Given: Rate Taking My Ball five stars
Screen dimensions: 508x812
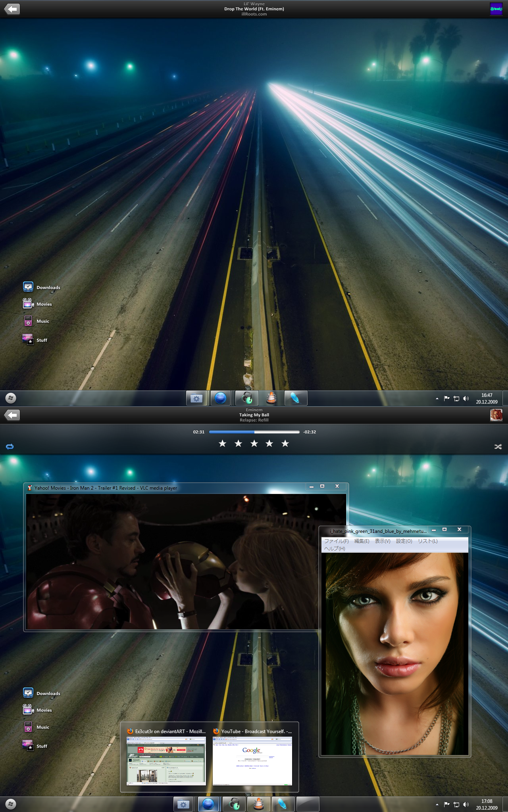Looking at the screenshot, I should pos(285,443).
